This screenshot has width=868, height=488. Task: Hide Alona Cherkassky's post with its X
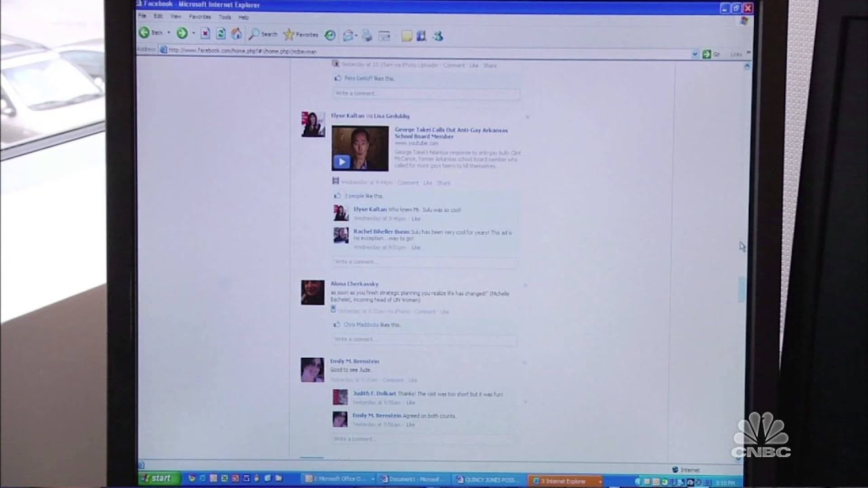[525, 285]
